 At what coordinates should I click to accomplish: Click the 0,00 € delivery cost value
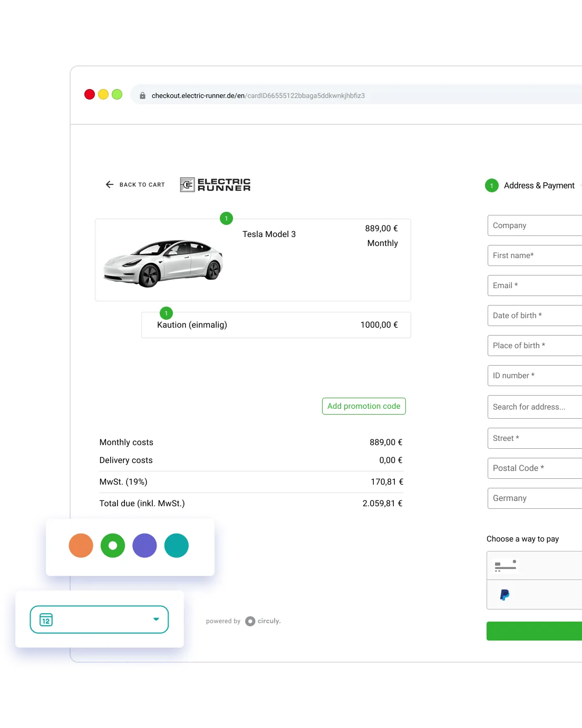click(391, 460)
